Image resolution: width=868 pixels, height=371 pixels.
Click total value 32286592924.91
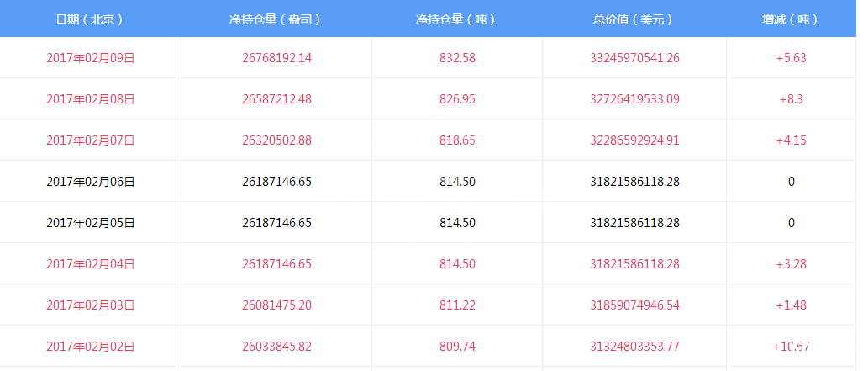point(635,140)
